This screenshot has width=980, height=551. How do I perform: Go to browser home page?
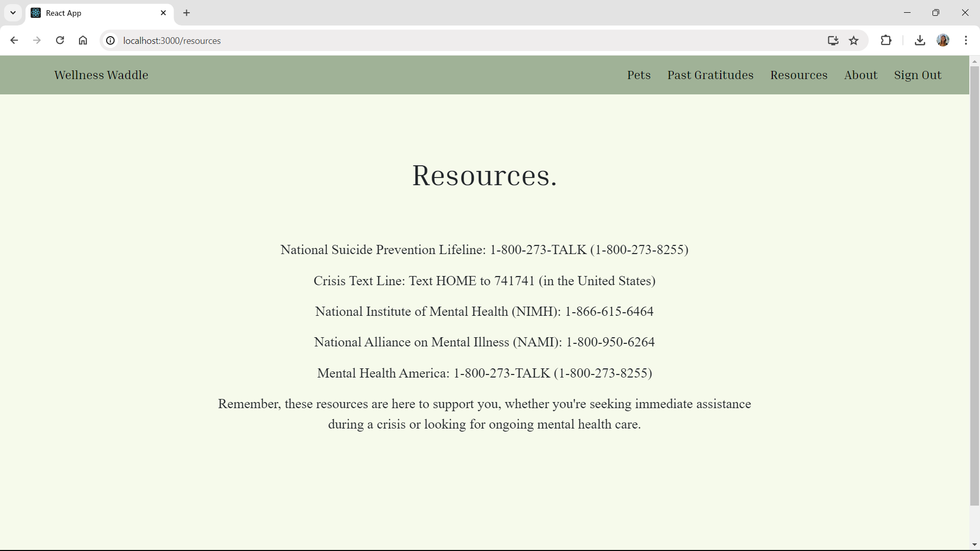point(83,40)
